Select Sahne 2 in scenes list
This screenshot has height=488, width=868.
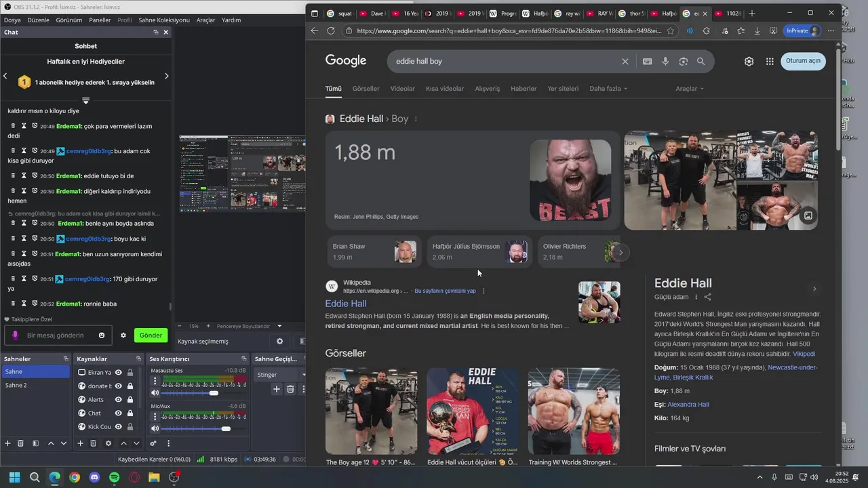35,385
